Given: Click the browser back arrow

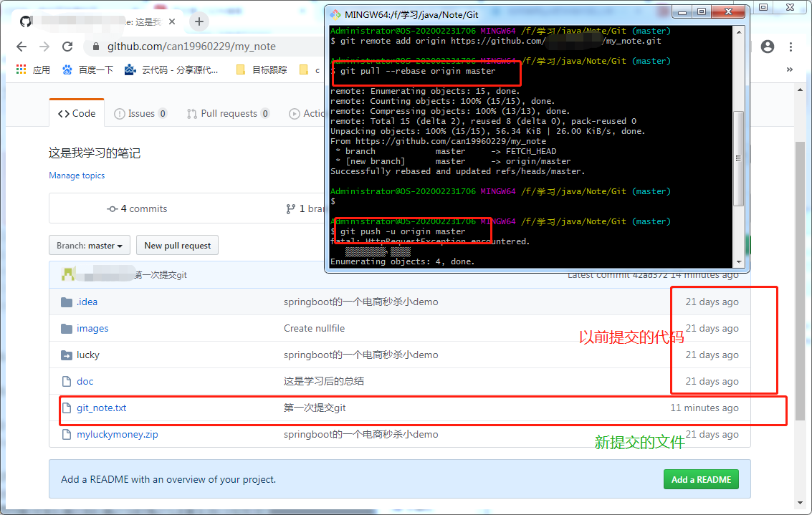Looking at the screenshot, I should pos(22,47).
